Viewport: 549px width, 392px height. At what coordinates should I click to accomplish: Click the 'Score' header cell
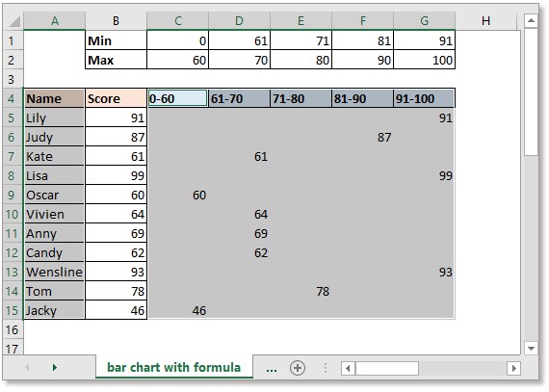tap(116, 98)
